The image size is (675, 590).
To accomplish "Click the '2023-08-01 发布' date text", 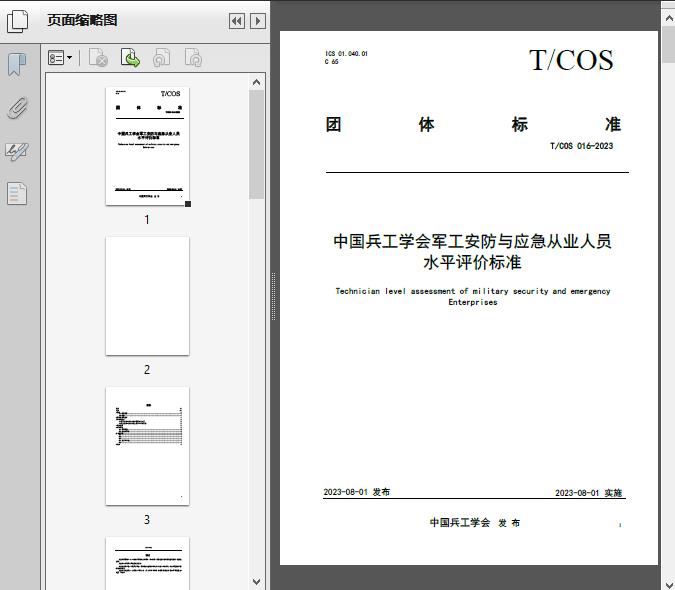I will 356,492.
